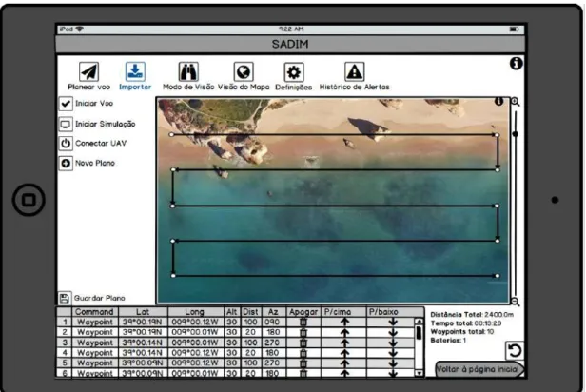The width and height of the screenshot is (586, 392).
Task: Switch to Visão do Mapa globe icon
Action: coord(244,71)
